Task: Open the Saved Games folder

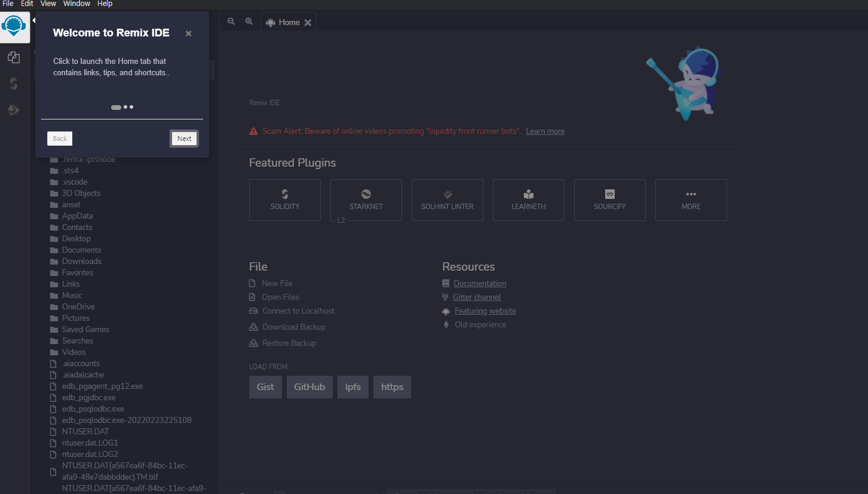Action: [85, 330]
